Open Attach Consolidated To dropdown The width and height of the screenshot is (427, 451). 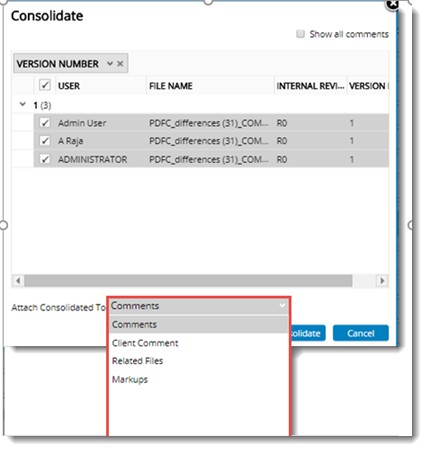198,306
